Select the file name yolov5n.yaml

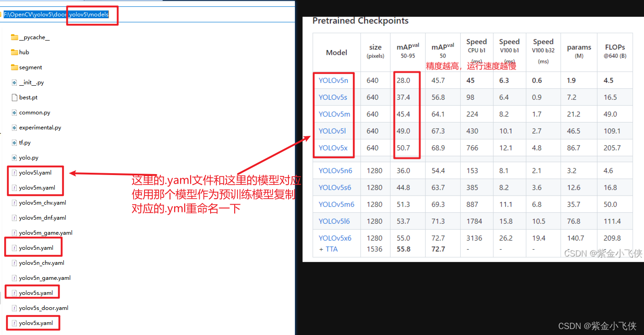(x=36, y=248)
